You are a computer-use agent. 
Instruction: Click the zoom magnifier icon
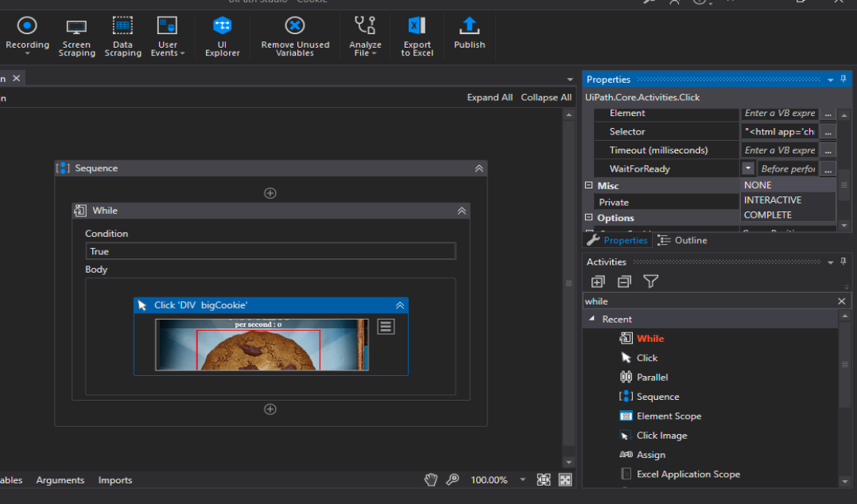(452, 480)
